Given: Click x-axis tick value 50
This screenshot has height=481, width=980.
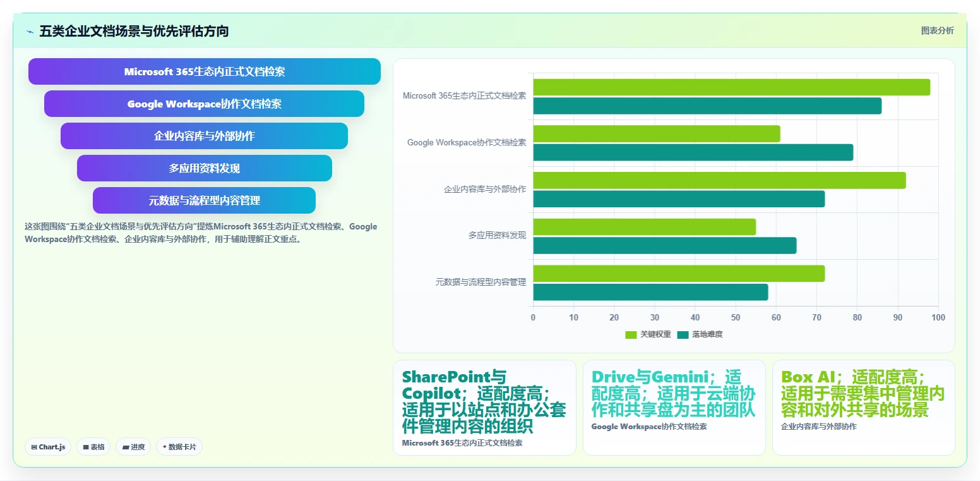Looking at the screenshot, I should [x=736, y=317].
